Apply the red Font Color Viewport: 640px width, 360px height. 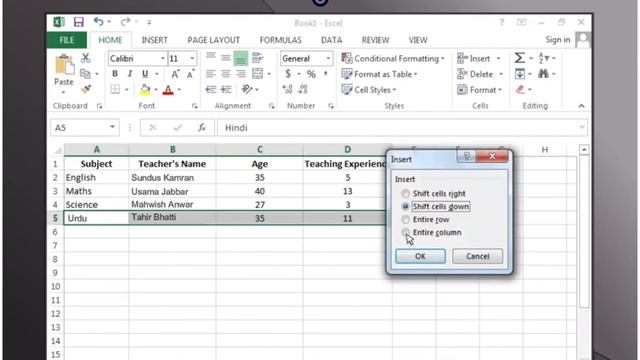(x=168, y=90)
